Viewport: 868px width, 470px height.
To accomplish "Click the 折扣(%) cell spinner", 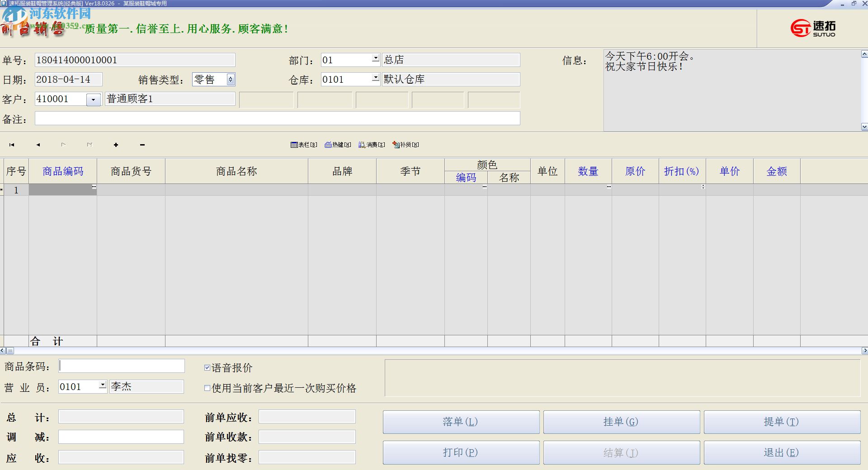I will point(703,187).
